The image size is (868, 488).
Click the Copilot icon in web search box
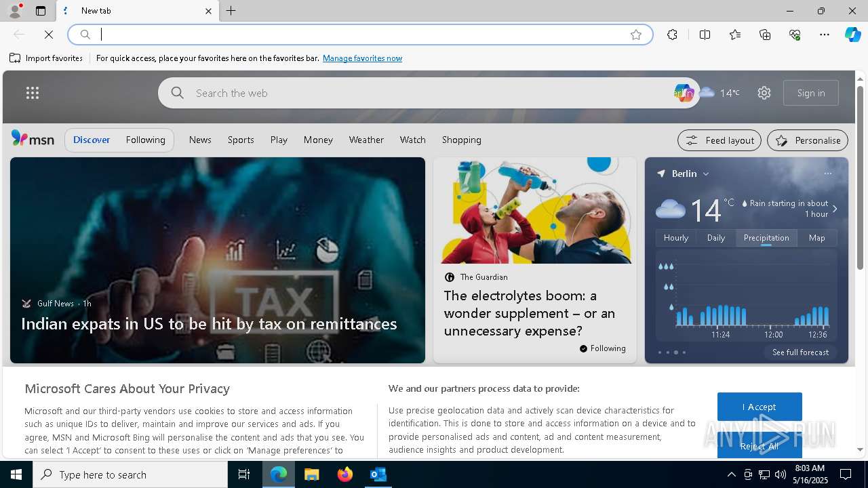click(x=683, y=93)
